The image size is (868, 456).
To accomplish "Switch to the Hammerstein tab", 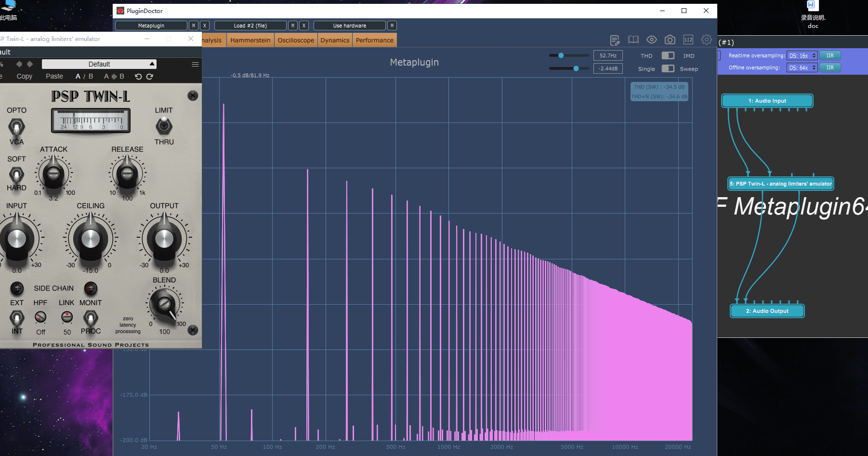I will (x=250, y=40).
